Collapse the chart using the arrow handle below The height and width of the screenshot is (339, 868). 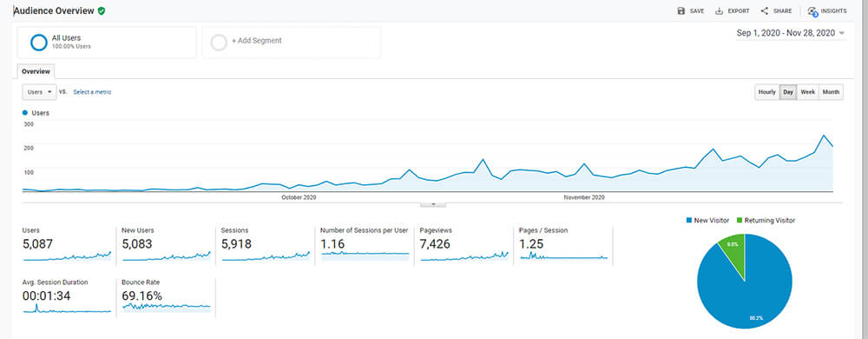coord(433,203)
